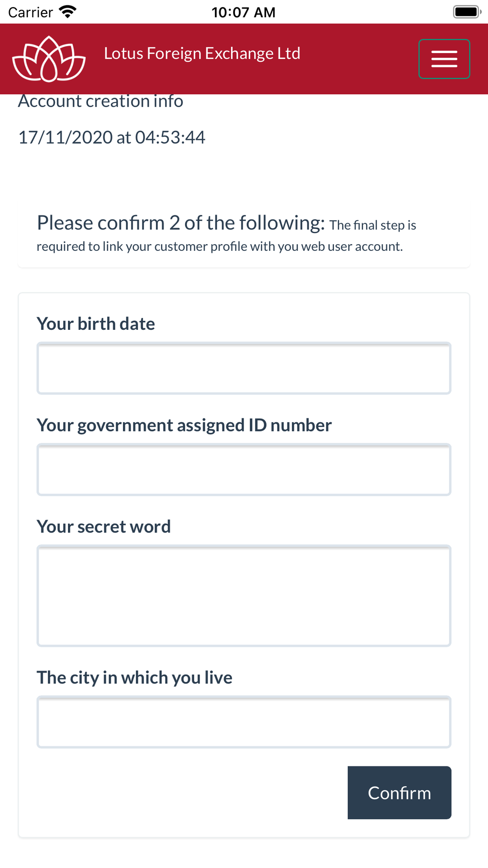
Task: Tap "The city in which you live" label
Action: 134,678
